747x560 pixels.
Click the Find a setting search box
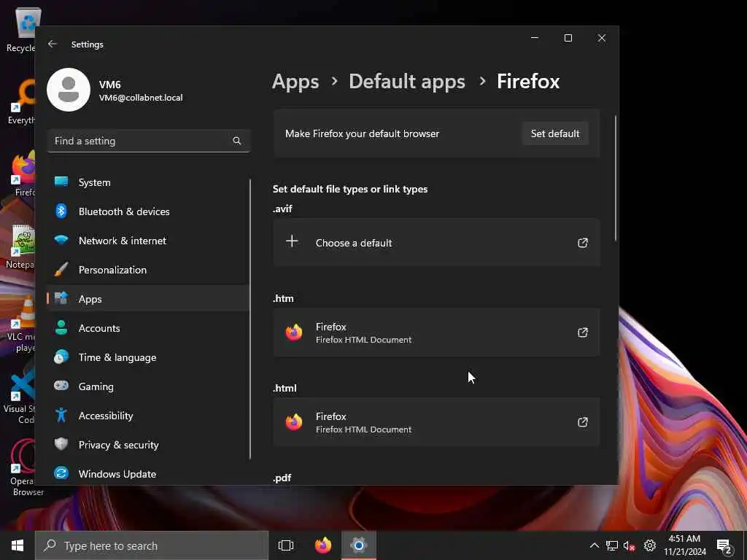(x=148, y=141)
